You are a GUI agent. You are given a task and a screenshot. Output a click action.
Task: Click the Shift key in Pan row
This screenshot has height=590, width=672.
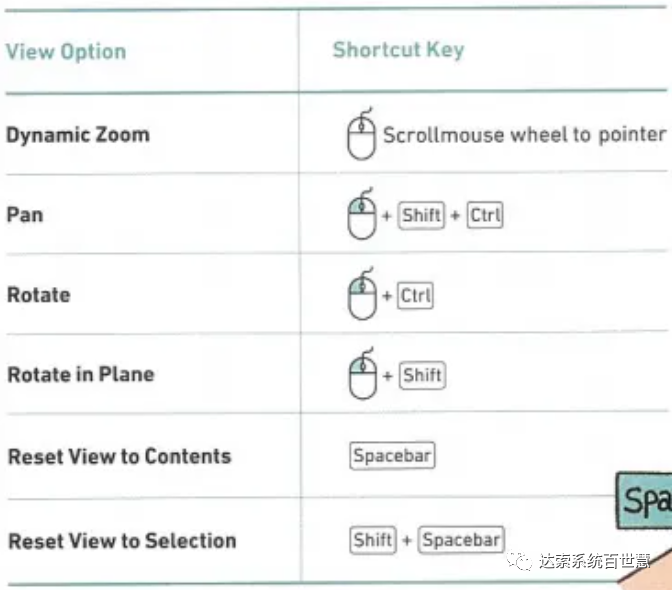(x=421, y=215)
